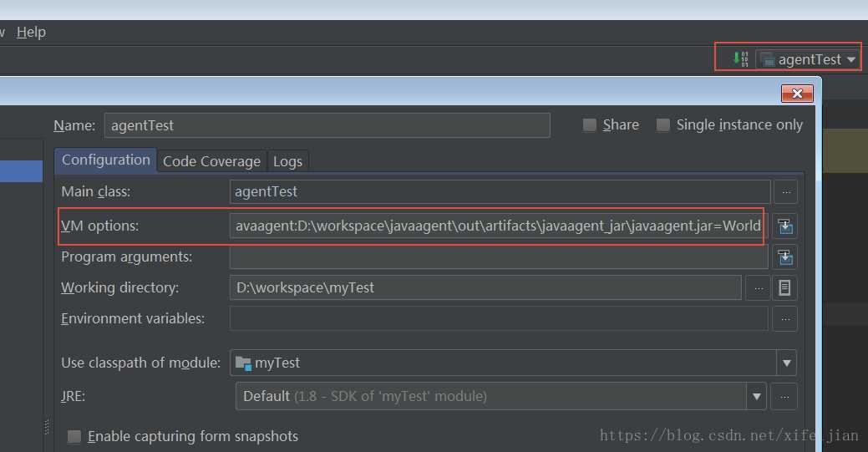Switch to the Code Coverage tab
The image size is (868, 452).
click(211, 161)
